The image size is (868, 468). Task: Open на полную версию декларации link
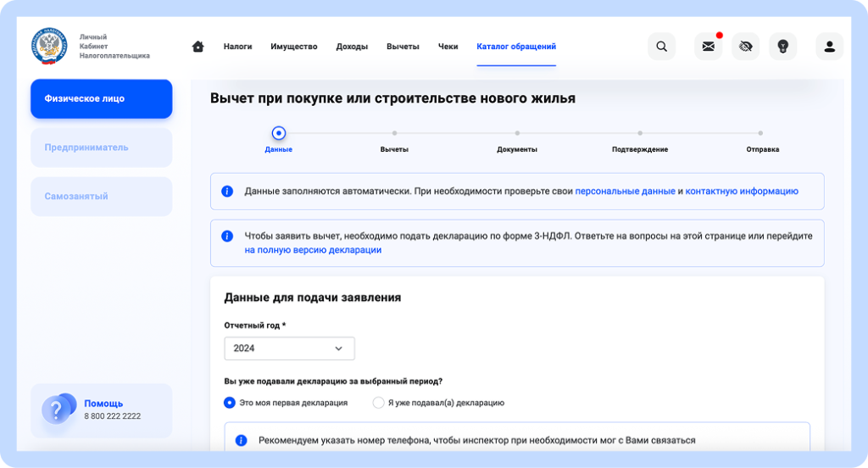click(x=313, y=250)
